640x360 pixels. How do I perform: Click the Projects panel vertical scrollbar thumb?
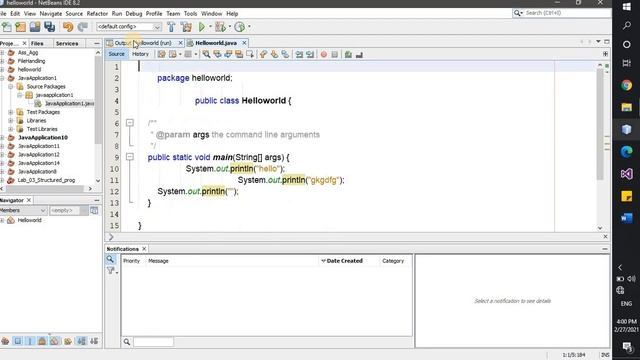tap(98, 100)
